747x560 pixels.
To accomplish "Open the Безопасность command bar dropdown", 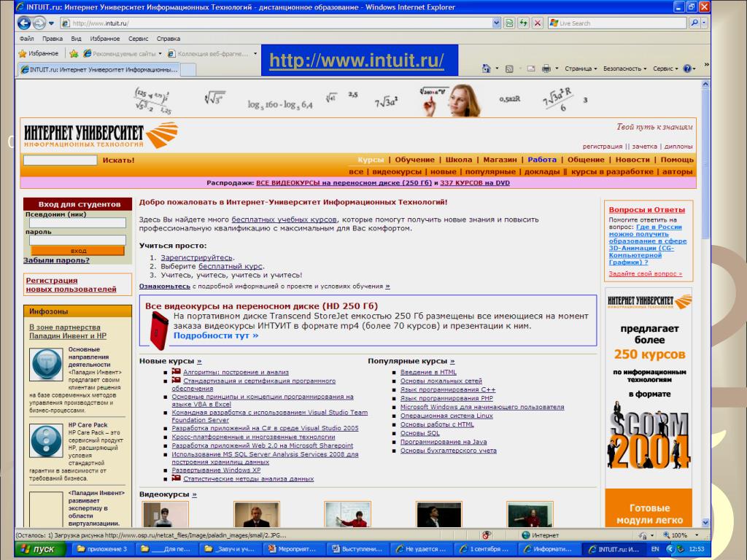I will pos(624,69).
